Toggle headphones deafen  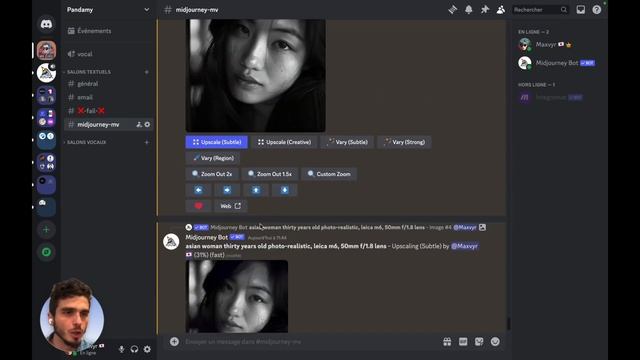pyautogui.click(x=134, y=349)
